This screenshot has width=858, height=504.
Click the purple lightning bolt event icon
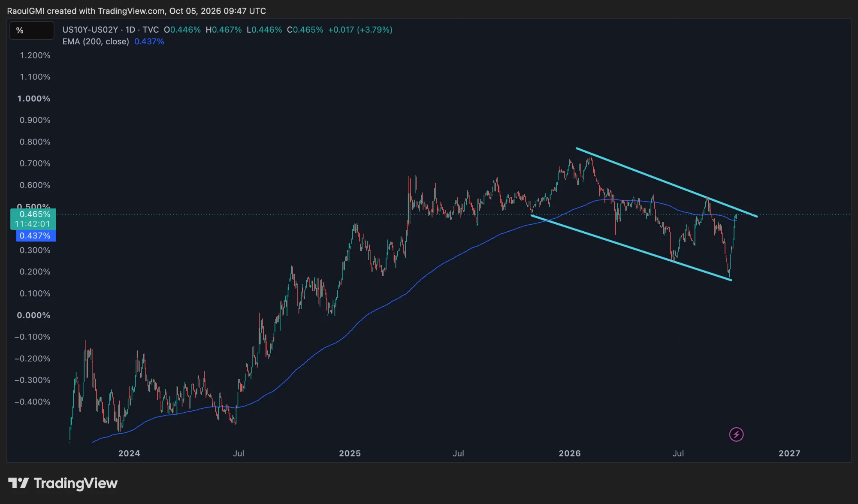pyautogui.click(x=736, y=435)
